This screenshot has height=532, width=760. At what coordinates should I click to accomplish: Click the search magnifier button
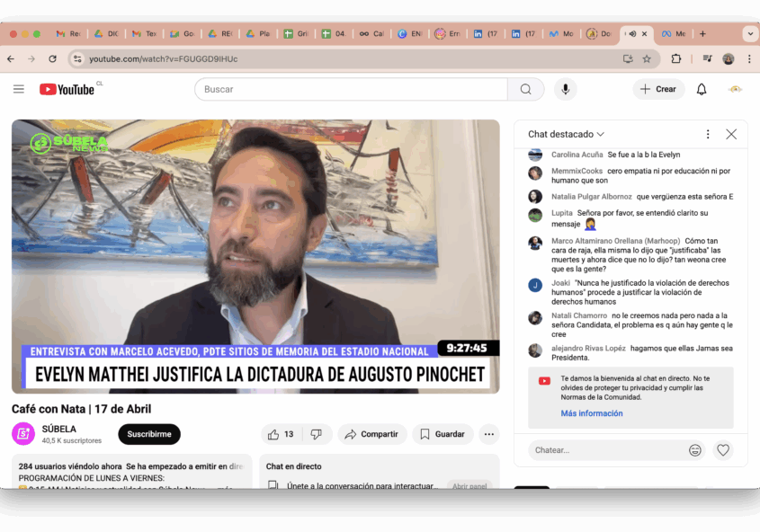pos(525,89)
